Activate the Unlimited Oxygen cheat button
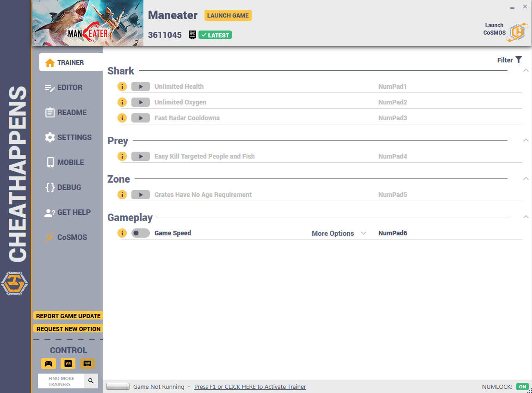The width and height of the screenshot is (532, 393). pyautogui.click(x=141, y=102)
